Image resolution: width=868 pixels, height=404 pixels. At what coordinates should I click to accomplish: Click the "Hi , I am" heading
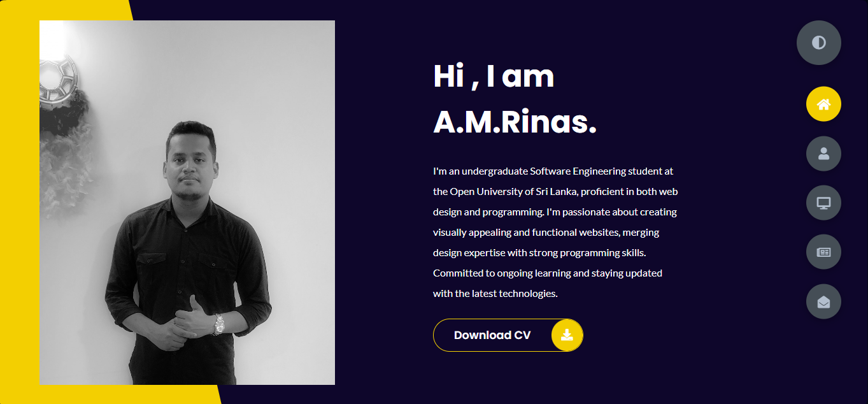coord(494,76)
